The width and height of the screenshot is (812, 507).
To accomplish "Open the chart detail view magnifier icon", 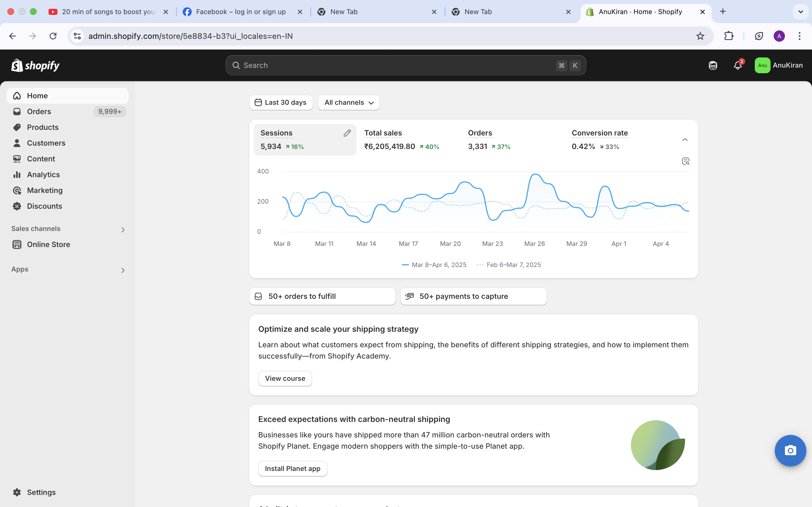I will click(x=685, y=161).
